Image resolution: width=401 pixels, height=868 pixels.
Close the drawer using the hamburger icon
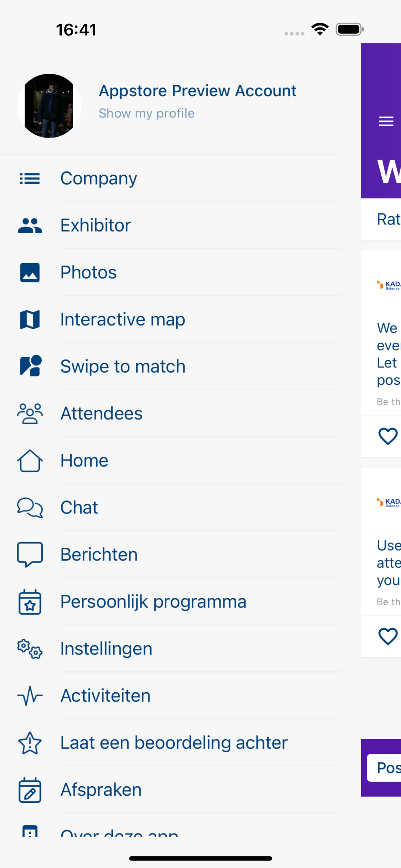pyautogui.click(x=386, y=121)
